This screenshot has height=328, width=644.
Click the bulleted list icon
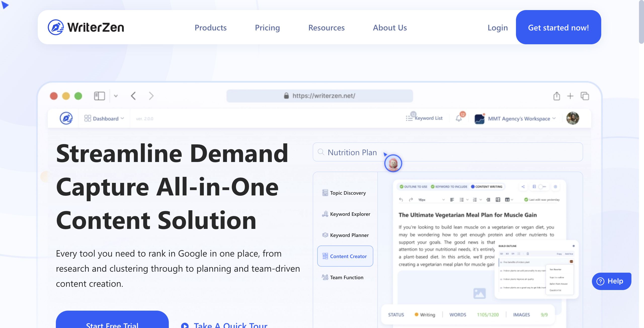tap(462, 199)
